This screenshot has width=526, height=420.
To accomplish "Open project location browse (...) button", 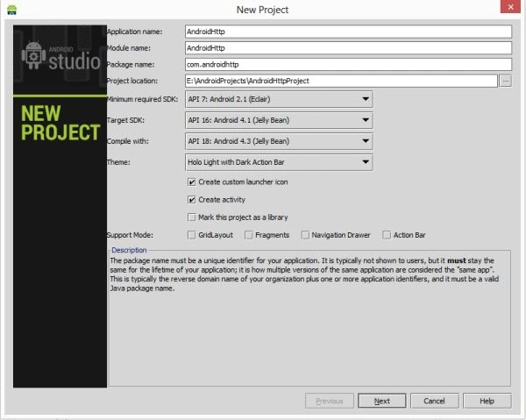I will click(x=505, y=81).
